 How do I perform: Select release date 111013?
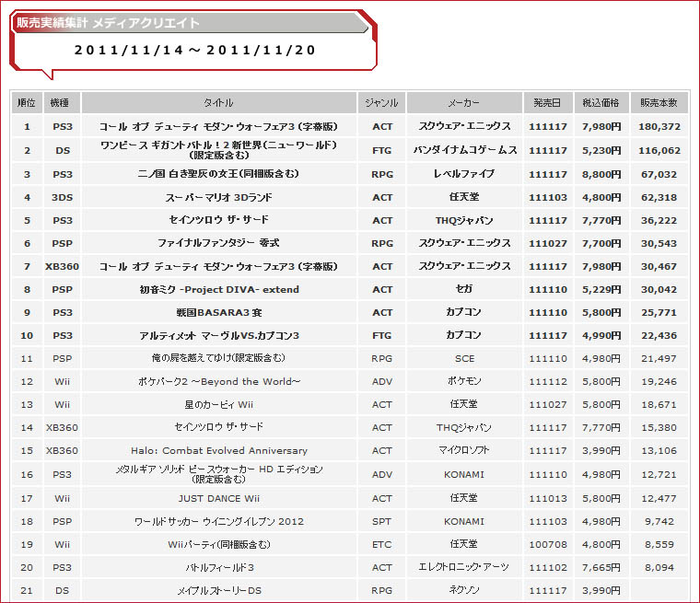tap(548, 499)
